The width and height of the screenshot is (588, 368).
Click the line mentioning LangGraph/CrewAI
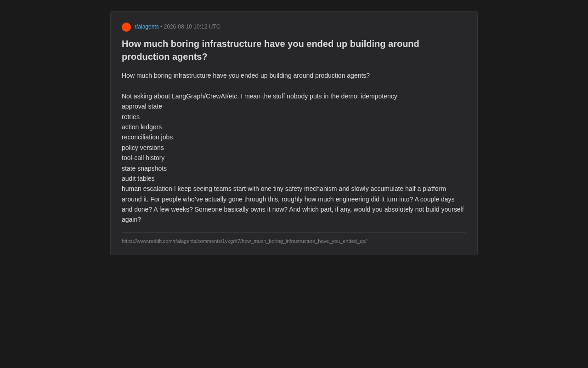(260, 96)
